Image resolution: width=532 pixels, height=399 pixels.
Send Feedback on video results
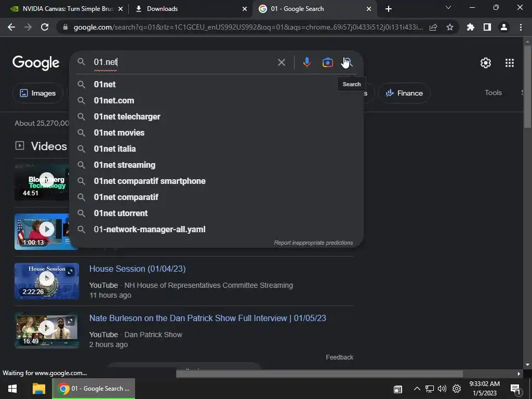pos(339,357)
